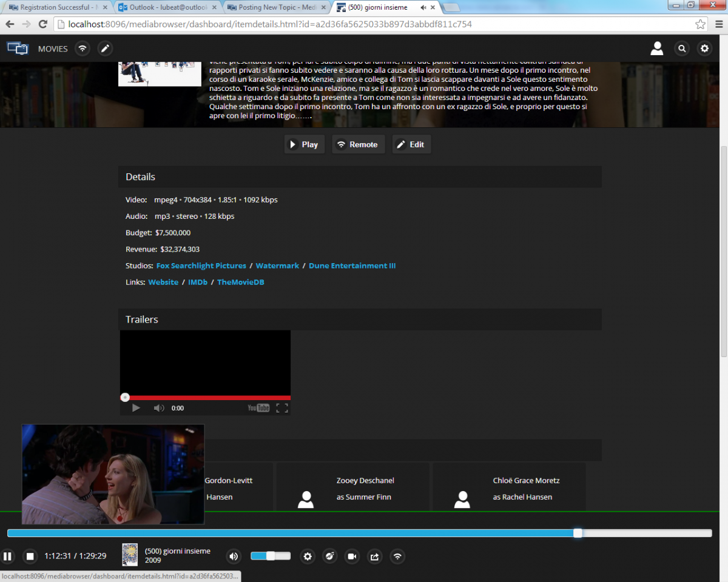Image resolution: width=728 pixels, height=582 pixels.
Task: Open the IMDb link
Action: 198,282
